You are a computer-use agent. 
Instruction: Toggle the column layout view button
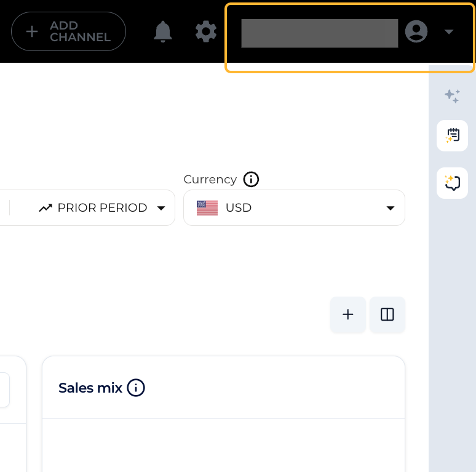tap(387, 314)
